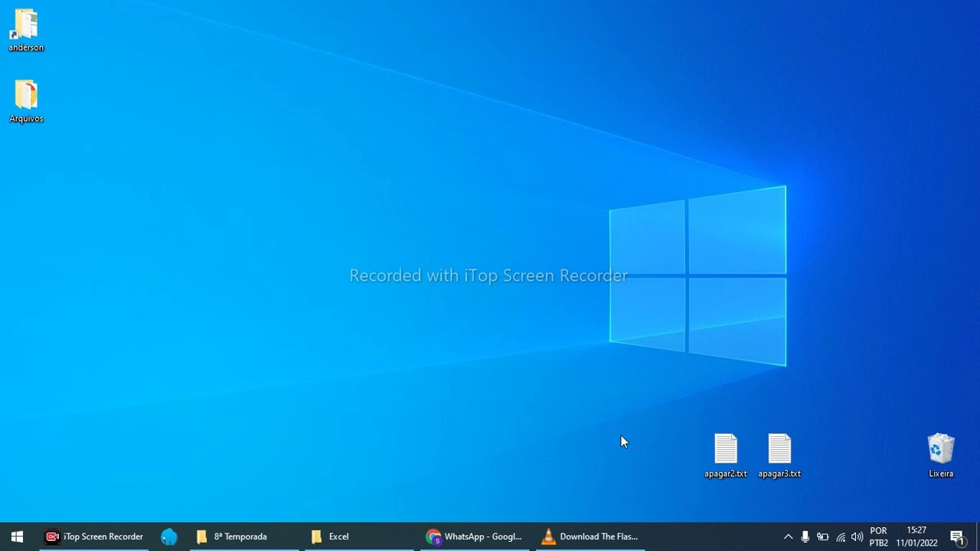Open battery power status icon

click(x=823, y=536)
